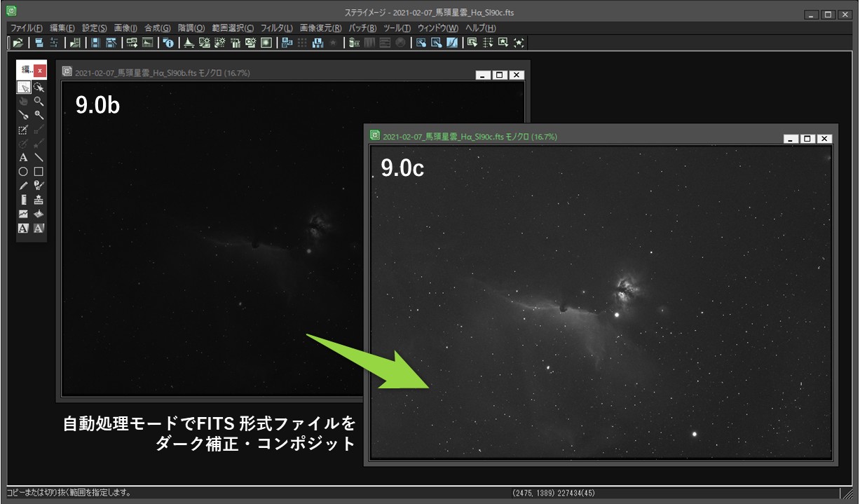The width and height of the screenshot is (860, 504).
Task: Pick the ellipse shape tool
Action: coord(23,172)
